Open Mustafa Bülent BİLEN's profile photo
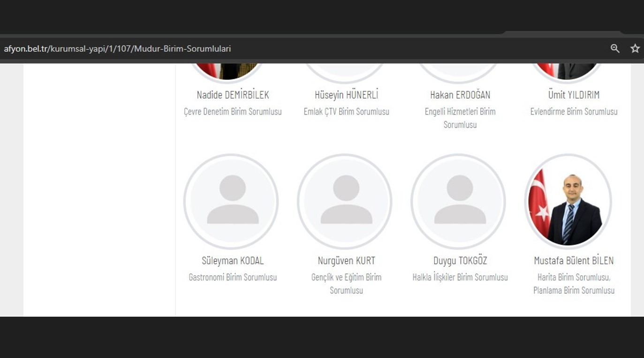The height and width of the screenshot is (358, 644). 568,201
